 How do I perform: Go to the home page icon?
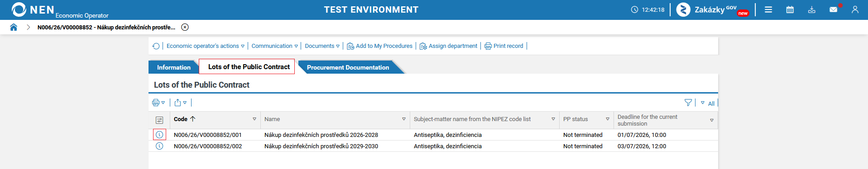tap(14, 27)
